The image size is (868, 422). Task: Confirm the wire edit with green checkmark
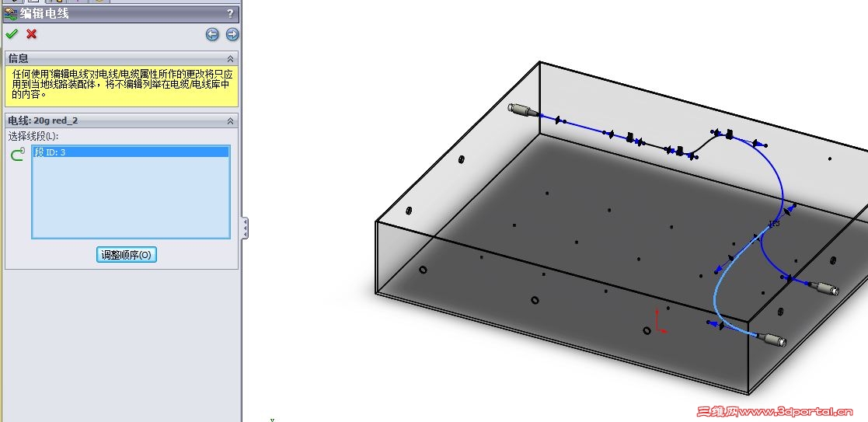[x=12, y=34]
